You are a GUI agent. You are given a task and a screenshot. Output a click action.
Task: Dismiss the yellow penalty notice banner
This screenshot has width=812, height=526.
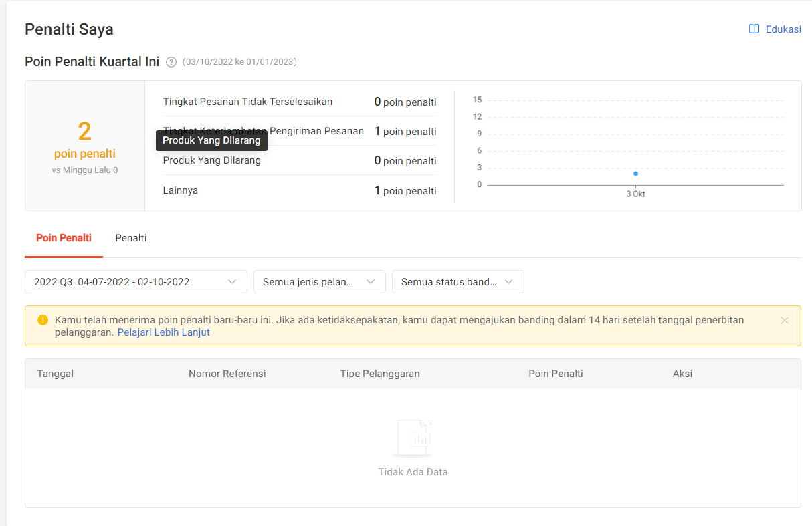click(785, 321)
